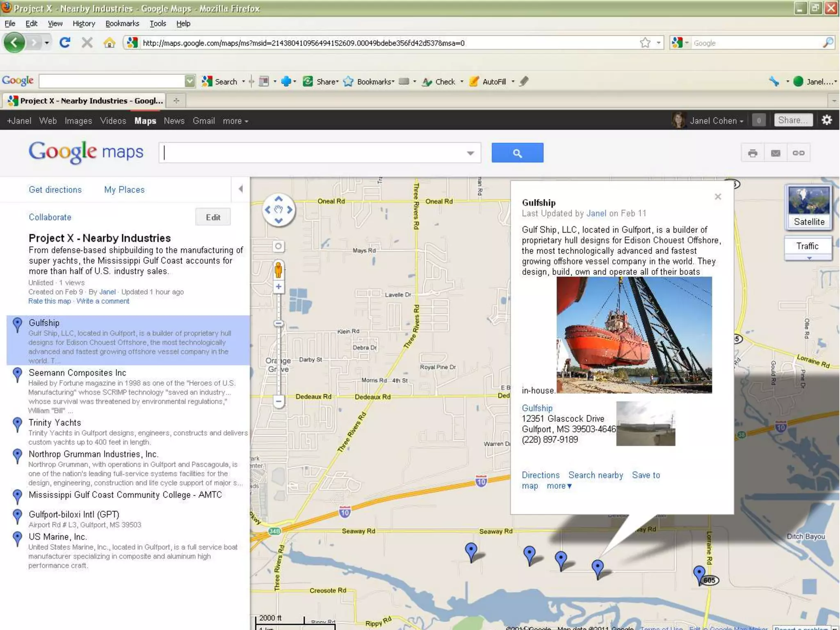
Task: Collapse the left side panel arrow
Action: point(241,189)
